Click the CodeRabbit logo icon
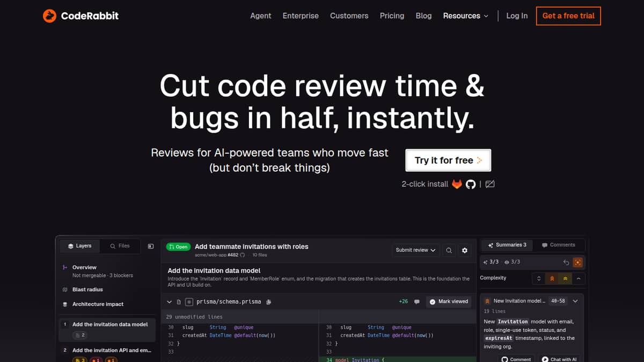The width and height of the screenshot is (644, 362). 49,16
